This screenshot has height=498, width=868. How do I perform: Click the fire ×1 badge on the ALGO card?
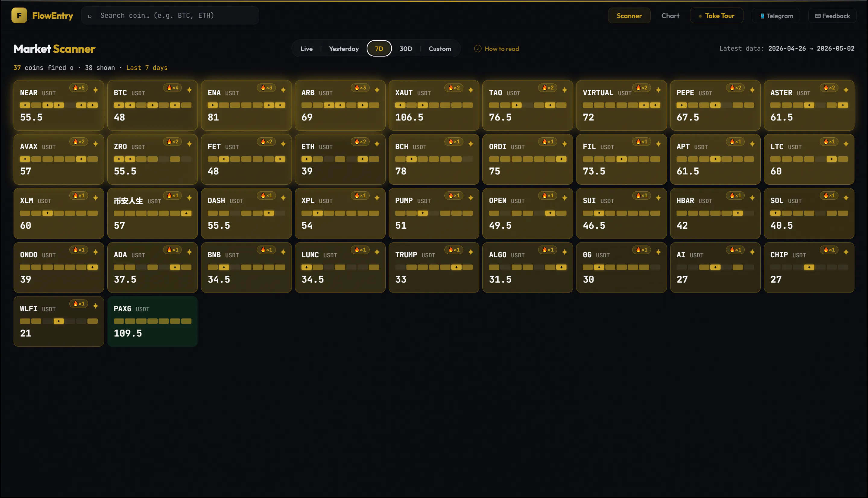pyautogui.click(x=548, y=250)
